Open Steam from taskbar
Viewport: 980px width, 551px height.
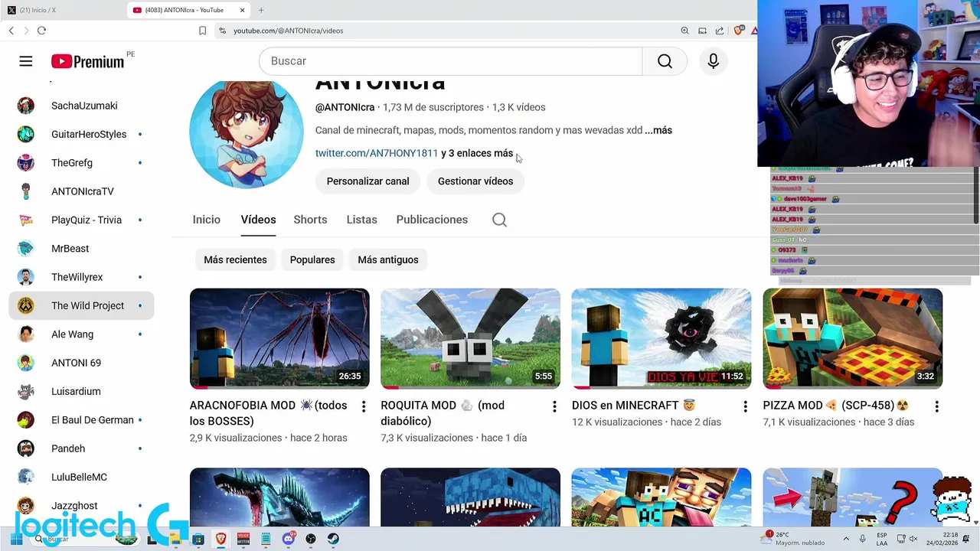[333, 539]
